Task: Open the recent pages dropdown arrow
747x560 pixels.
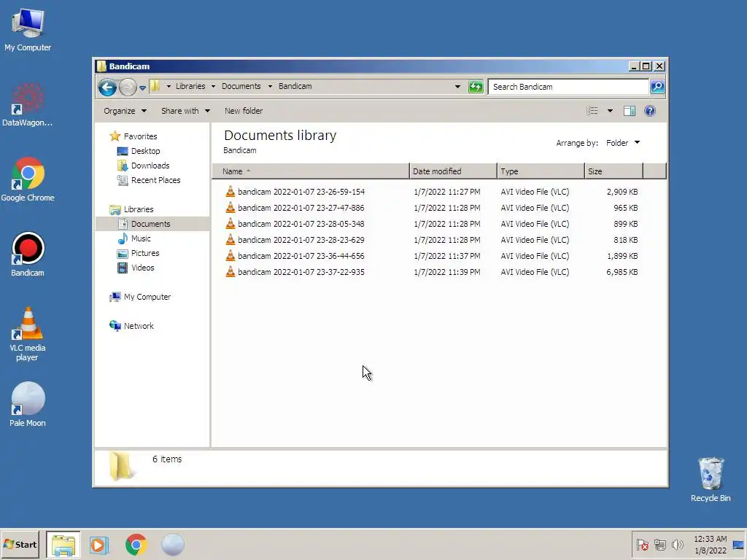Action: [142, 88]
